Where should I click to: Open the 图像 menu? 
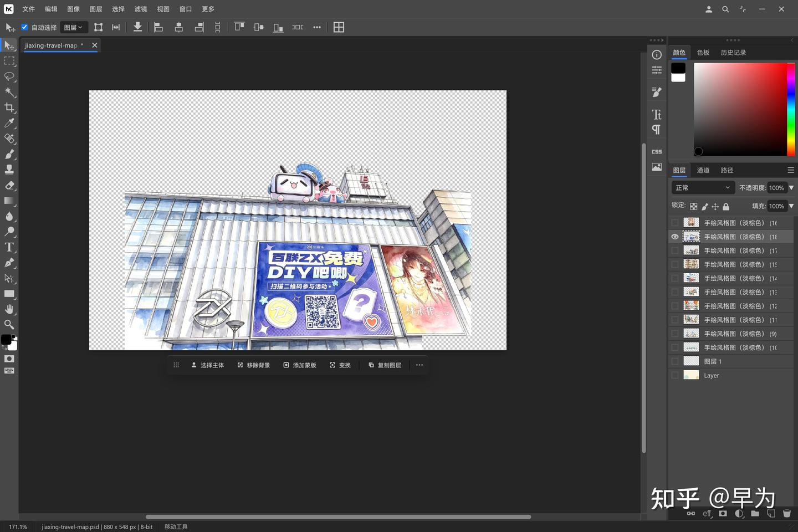(x=73, y=9)
